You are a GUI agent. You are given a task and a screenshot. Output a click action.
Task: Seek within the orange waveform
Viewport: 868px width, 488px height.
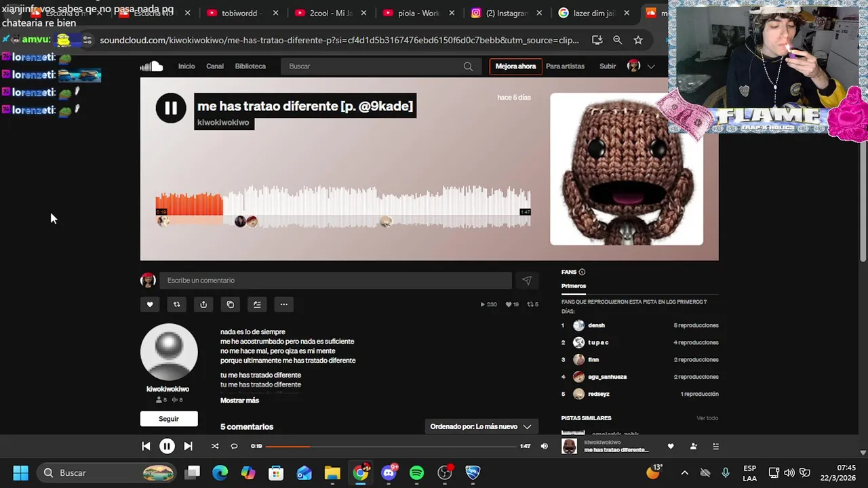pos(189,205)
